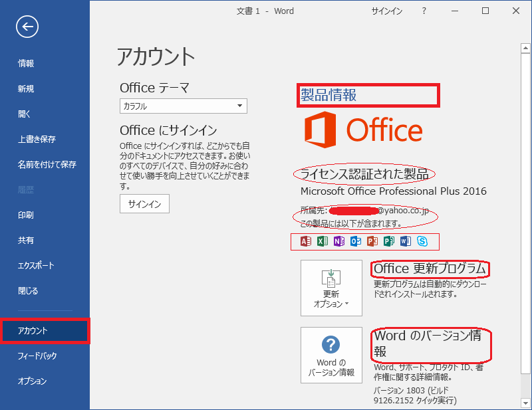Click the サインイン button under Office にサインイン
The image size is (532, 410).
click(144, 204)
